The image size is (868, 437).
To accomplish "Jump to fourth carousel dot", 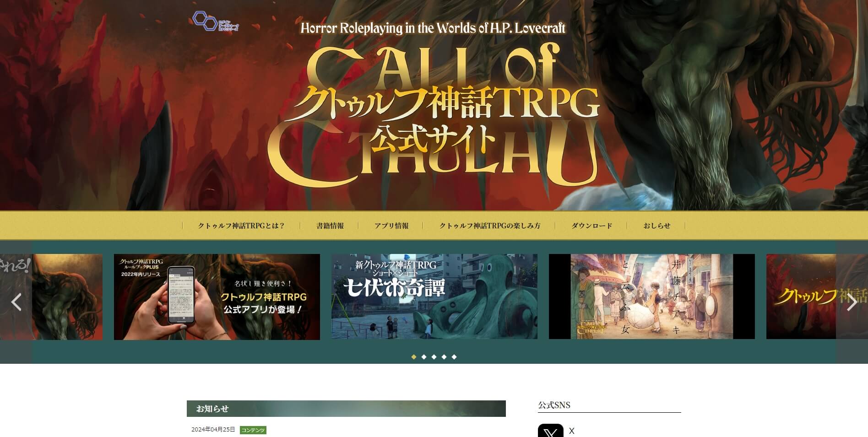I will (x=444, y=357).
